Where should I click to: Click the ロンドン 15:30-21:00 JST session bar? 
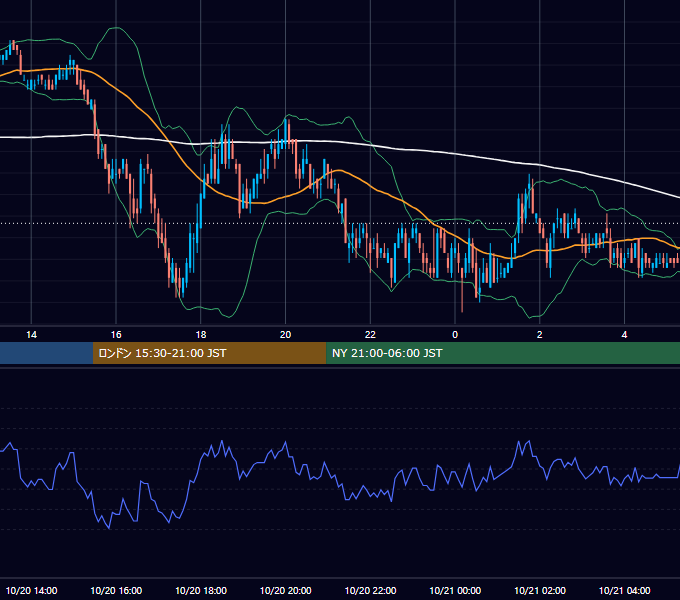[x=209, y=353]
